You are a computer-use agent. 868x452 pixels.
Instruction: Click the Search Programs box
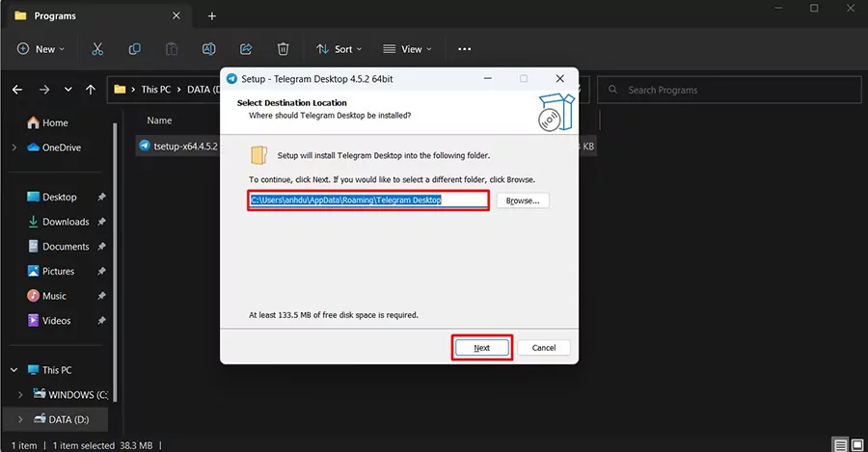pyautogui.click(x=729, y=90)
